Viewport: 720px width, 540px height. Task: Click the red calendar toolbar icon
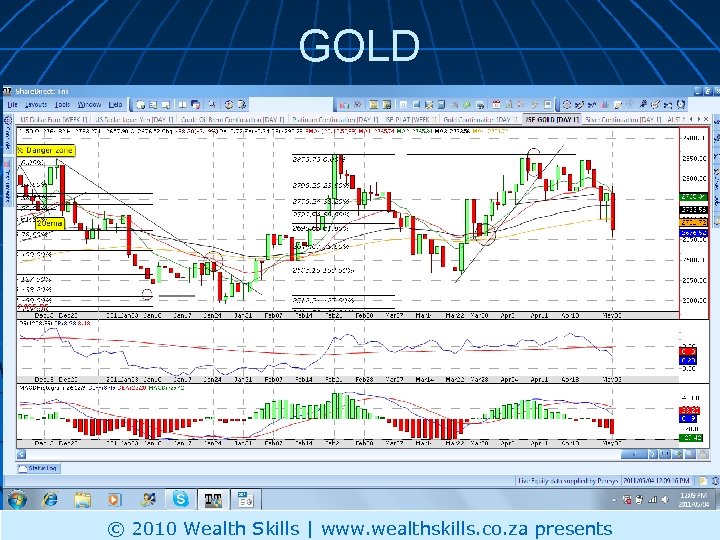click(x=496, y=105)
